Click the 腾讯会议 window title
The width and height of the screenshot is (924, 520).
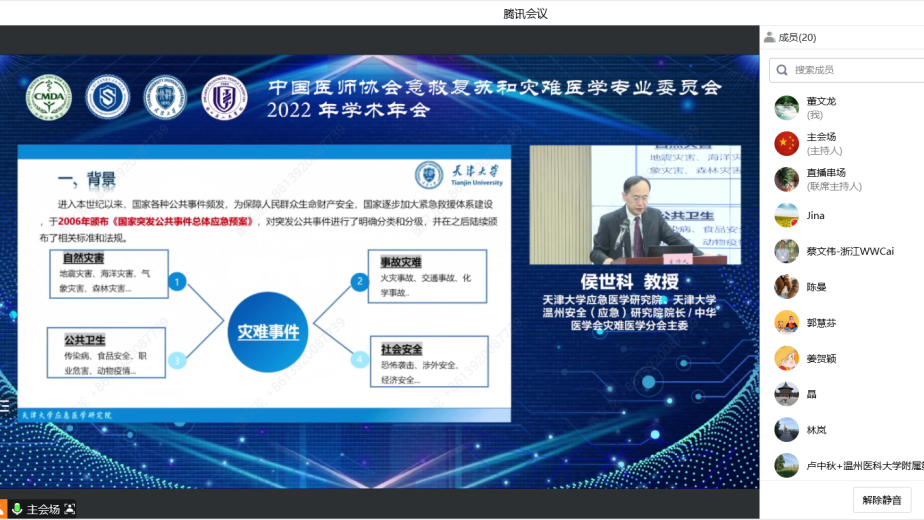click(x=525, y=14)
